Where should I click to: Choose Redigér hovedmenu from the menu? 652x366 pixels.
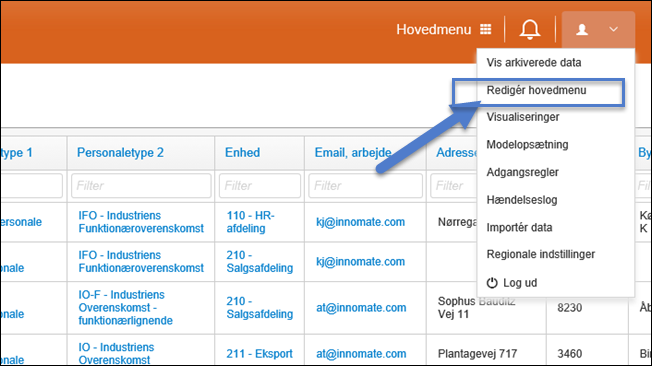(x=536, y=90)
